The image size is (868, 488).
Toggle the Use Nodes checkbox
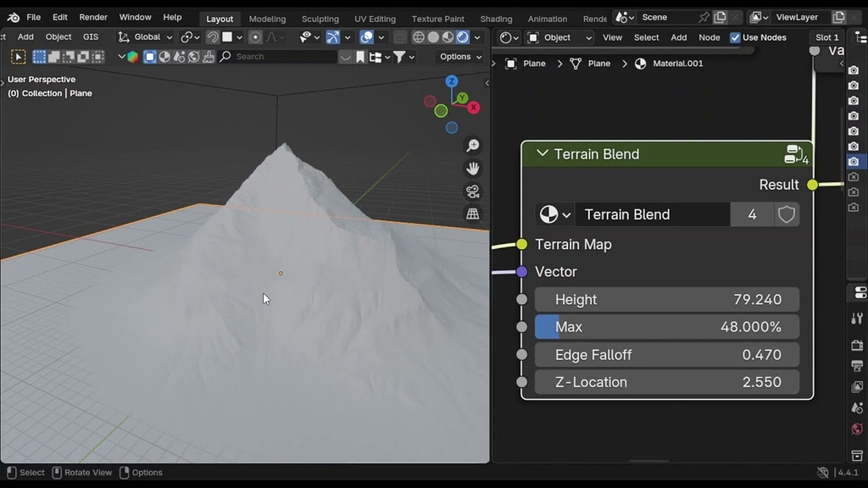(735, 37)
